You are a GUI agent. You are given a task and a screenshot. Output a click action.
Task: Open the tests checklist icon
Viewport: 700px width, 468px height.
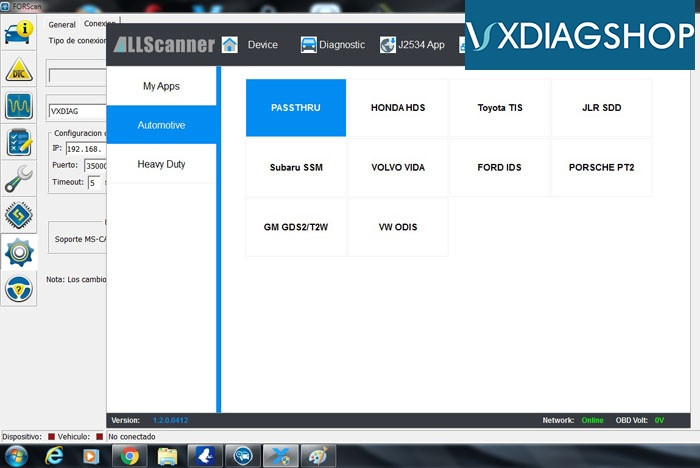[x=17, y=142]
